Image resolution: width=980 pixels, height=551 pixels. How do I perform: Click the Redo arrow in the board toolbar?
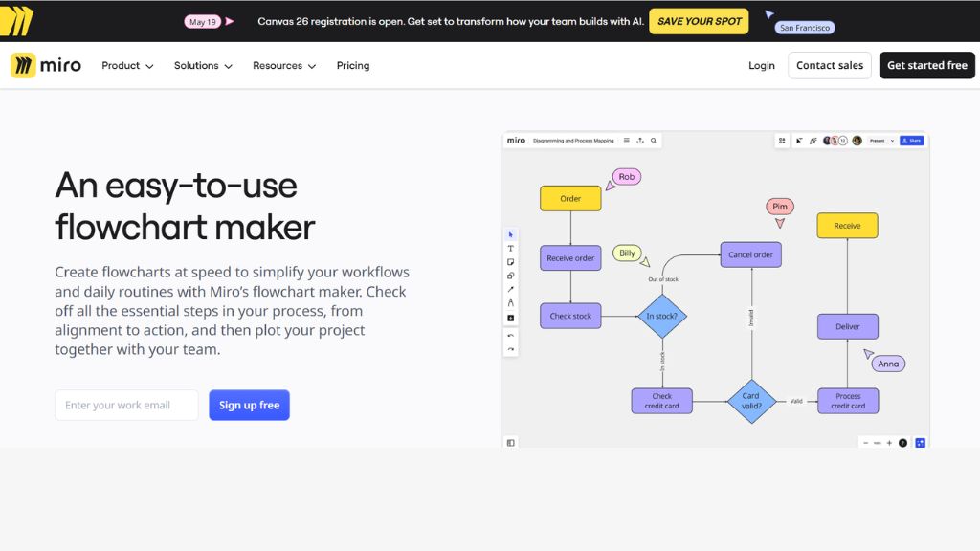pos(511,349)
